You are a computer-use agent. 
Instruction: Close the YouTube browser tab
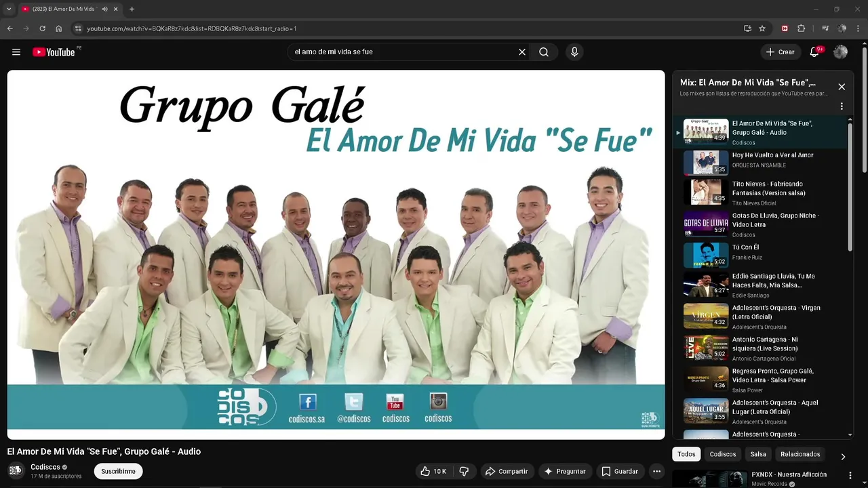click(x=116, y=9)
